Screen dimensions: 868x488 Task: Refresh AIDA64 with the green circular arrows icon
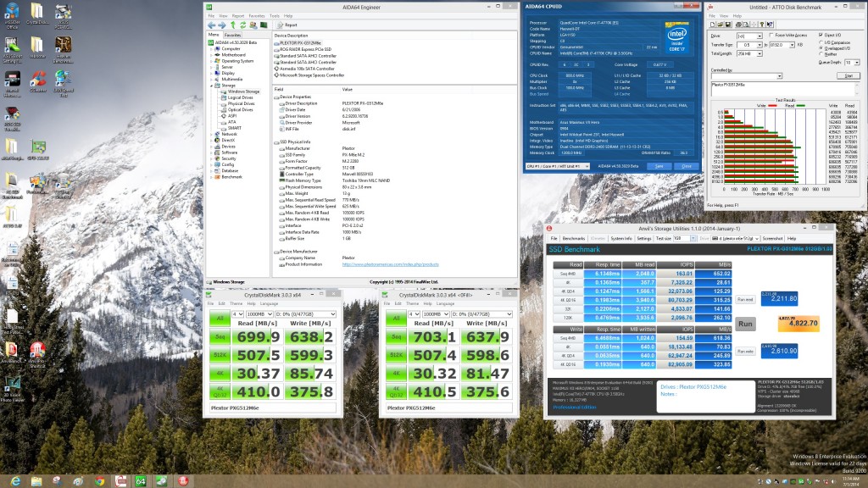pyautogui.click(x=243, y=25)
